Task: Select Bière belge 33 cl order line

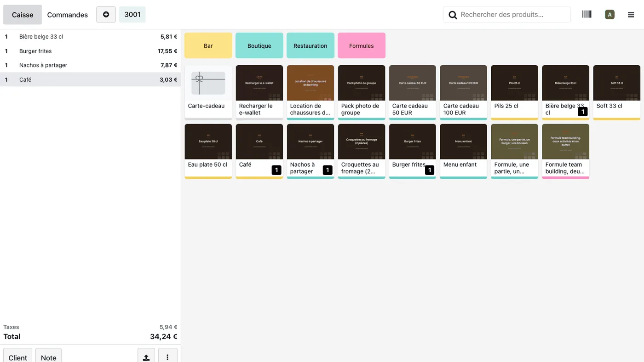Action: [x=90, y=37]
